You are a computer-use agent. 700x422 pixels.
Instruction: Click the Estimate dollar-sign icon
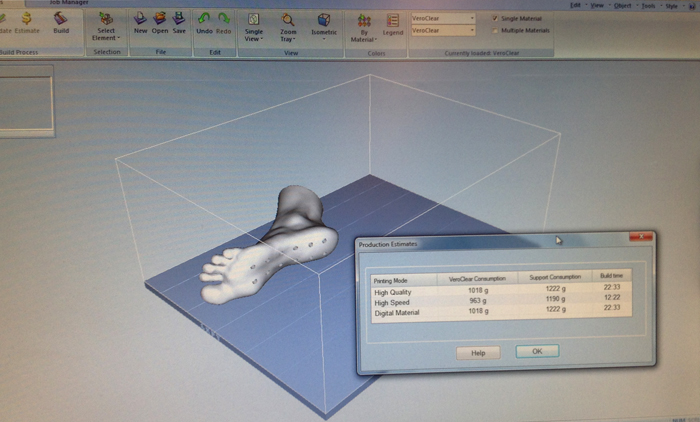tap(27, 19)
